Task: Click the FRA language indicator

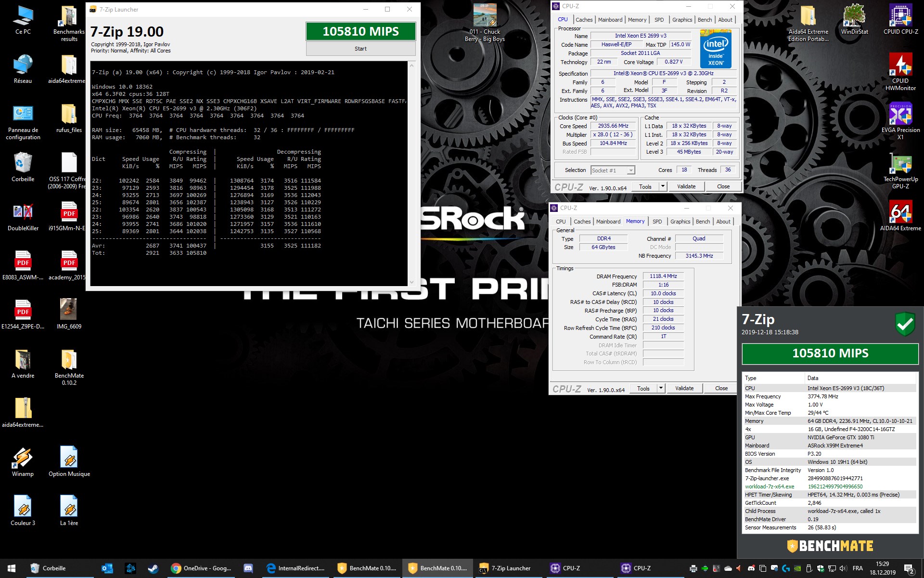Action: click(858, 568)
